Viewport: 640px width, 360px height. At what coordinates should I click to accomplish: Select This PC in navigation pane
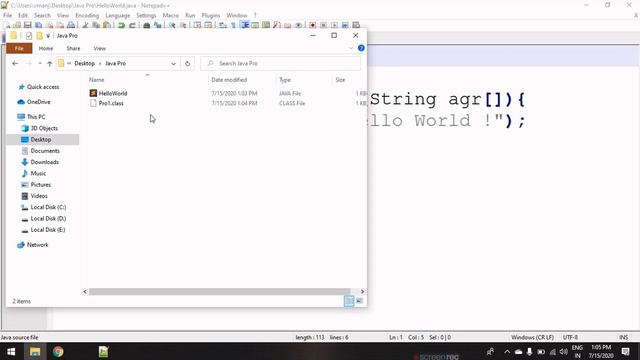pyautogui.click(x=36, y=117)
